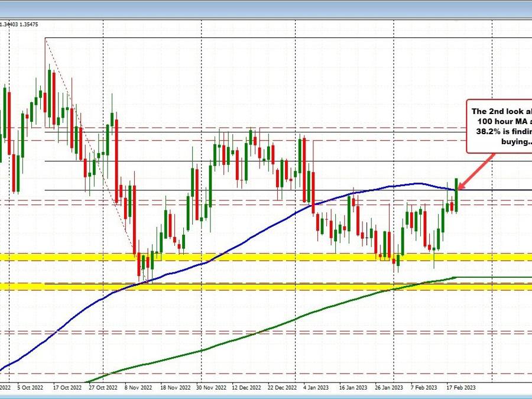Click the lower yellow support zone band
This screenshot has height=399, width=532.
[x=236, y=287]
